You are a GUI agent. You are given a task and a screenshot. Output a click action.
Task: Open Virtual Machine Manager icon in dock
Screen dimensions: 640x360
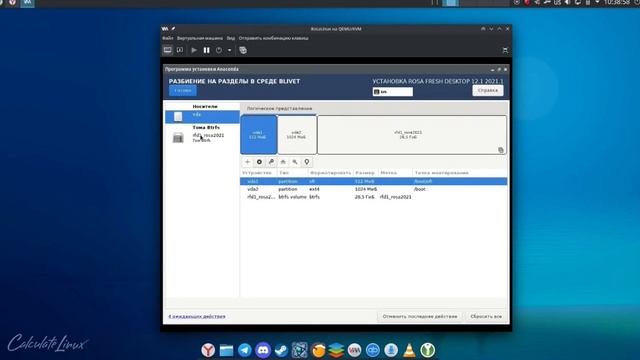click(354, 350)
